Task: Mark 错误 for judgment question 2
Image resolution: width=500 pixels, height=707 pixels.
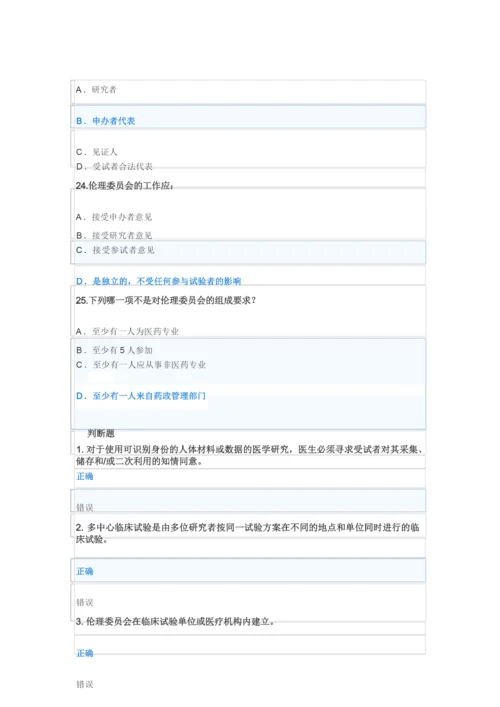Action: pos(85,602)
